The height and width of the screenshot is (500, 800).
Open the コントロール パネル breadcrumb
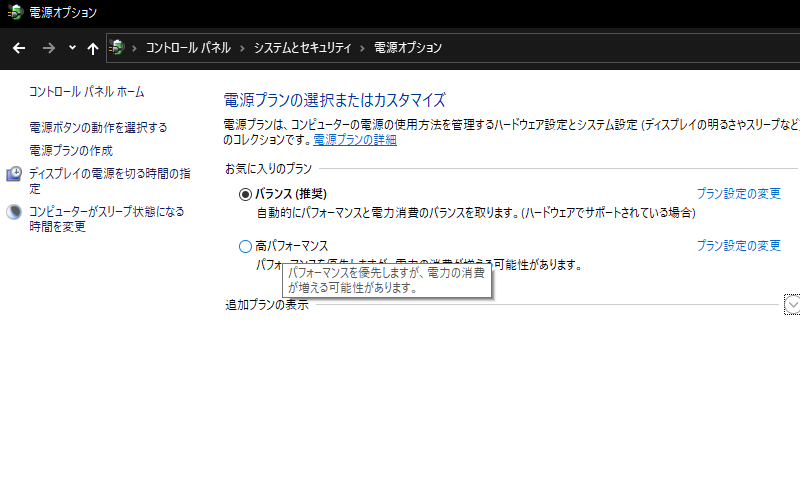188,47
